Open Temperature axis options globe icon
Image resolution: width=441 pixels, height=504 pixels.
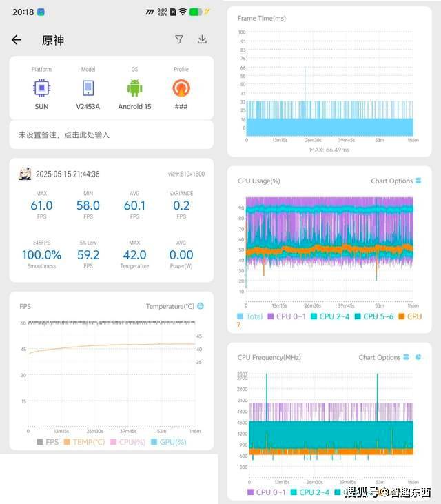click(201, 305)
